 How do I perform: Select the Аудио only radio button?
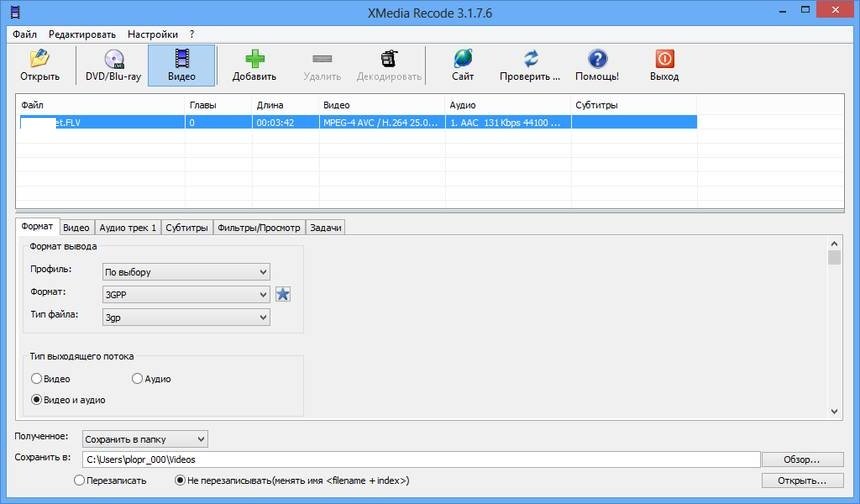[x=138, y=379]
